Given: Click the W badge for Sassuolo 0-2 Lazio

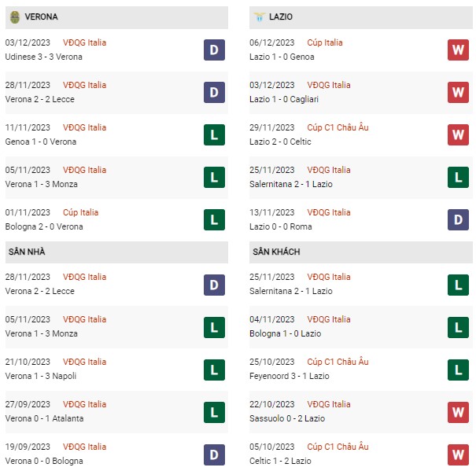Looking at the screenshot, I should point(458,413).
